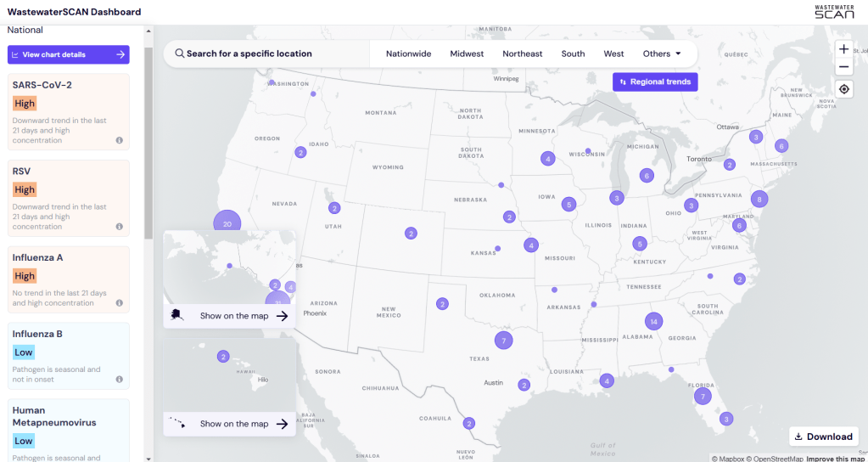
Task: Open info icon on RSV card
Action: (119, 227)
